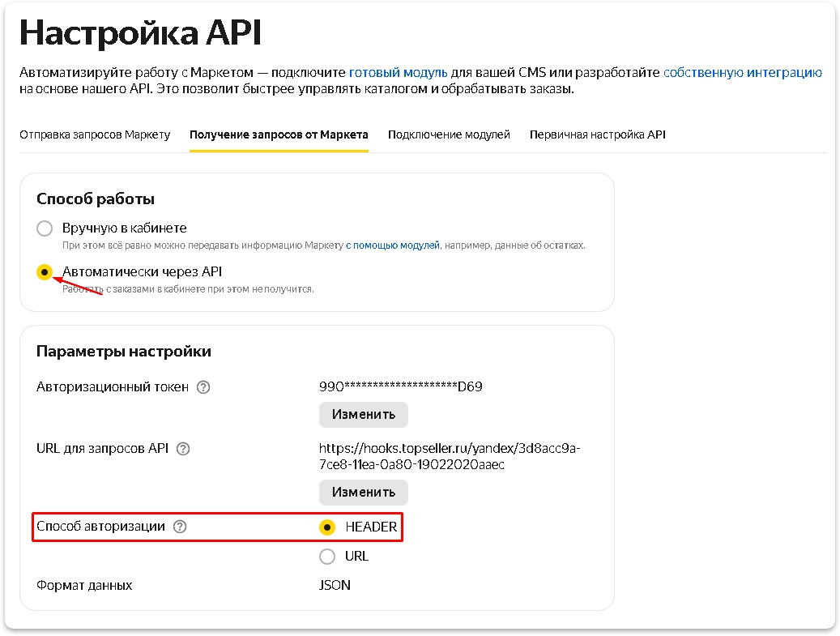Click help icon beside URL для запросов API

click(x=183, y=449)
